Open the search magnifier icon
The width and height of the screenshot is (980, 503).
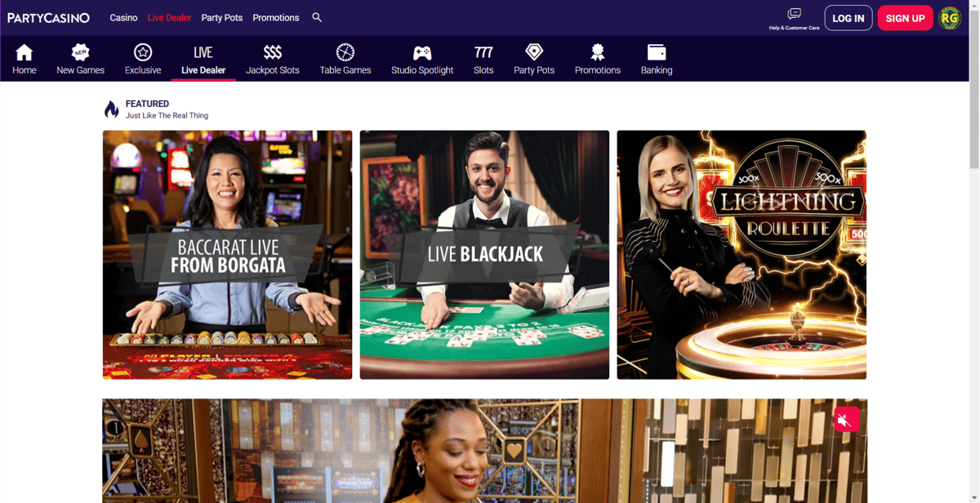(317, 17)
